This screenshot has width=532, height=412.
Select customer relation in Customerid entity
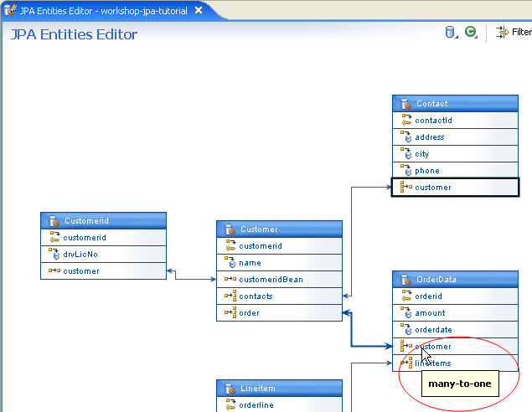tap(103, 271)
